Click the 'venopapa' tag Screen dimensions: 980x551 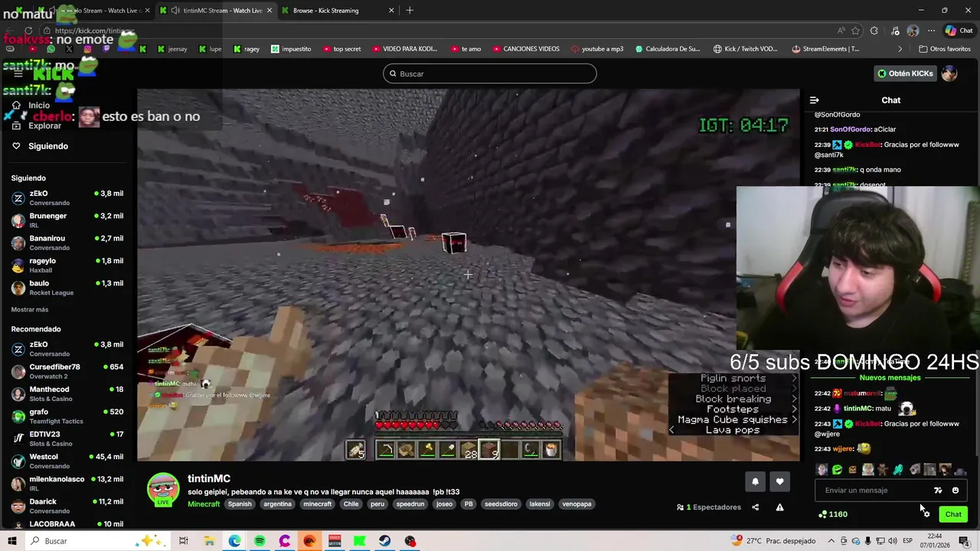577,504
